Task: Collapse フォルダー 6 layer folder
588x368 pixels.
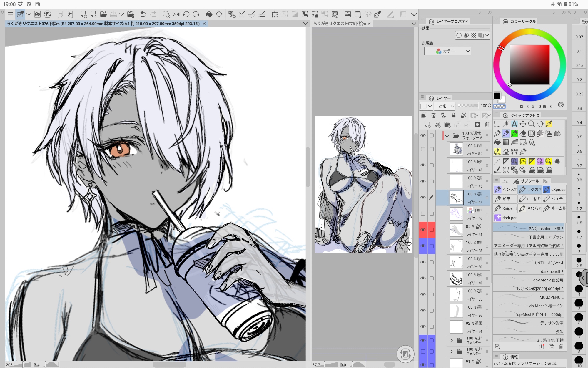Action: [447, 136]
